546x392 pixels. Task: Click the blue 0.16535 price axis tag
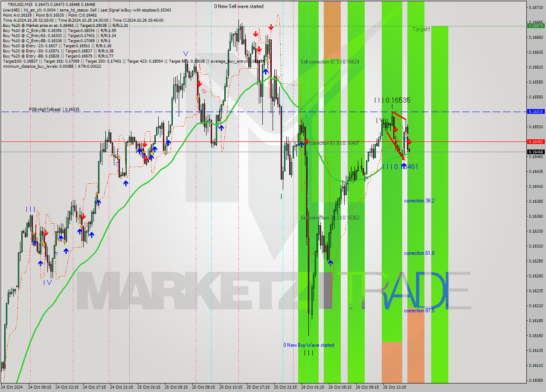click(536, 111)
